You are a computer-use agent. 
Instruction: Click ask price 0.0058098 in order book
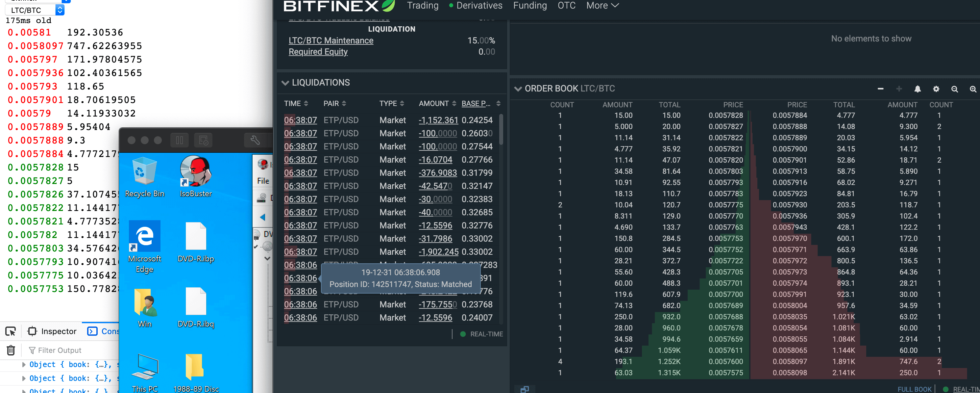(x=789, y=373)
